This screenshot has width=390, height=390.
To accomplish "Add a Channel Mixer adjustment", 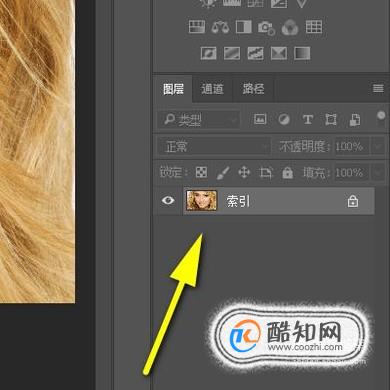I will pyautogui.click(x=291, y=27).
